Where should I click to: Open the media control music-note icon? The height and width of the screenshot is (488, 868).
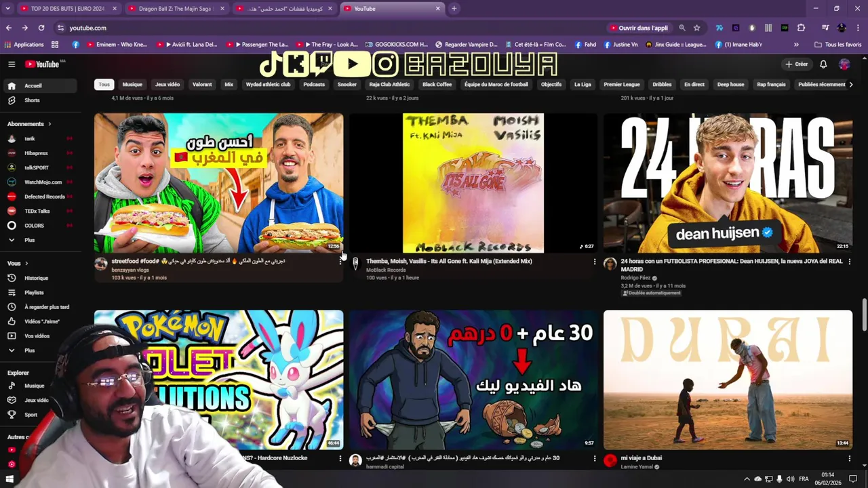(825, 28)
